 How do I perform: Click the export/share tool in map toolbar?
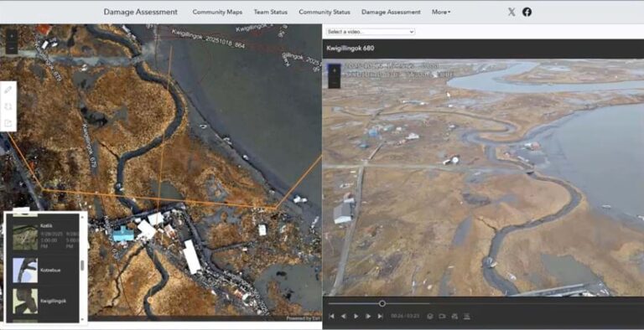(x=8, y=123)
